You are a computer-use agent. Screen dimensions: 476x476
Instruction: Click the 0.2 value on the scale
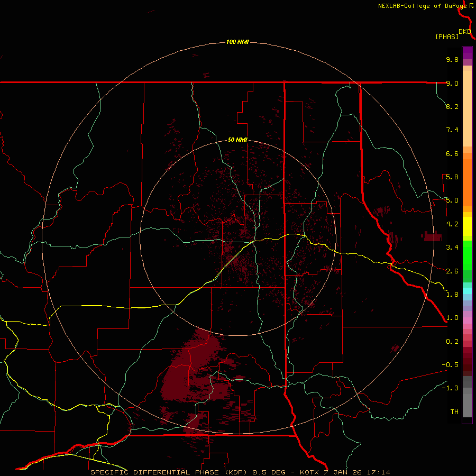pyautogui.click(x=452, y=342)
